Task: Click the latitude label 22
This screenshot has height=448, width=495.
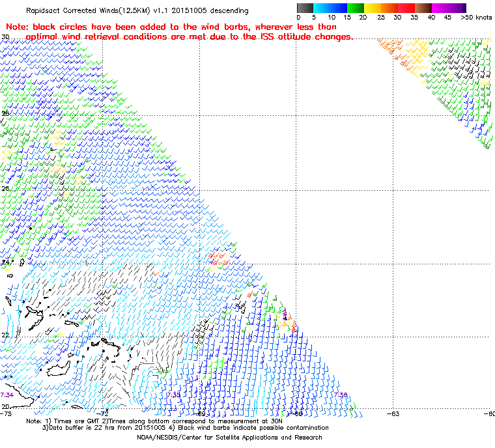Action: point(5,335)
